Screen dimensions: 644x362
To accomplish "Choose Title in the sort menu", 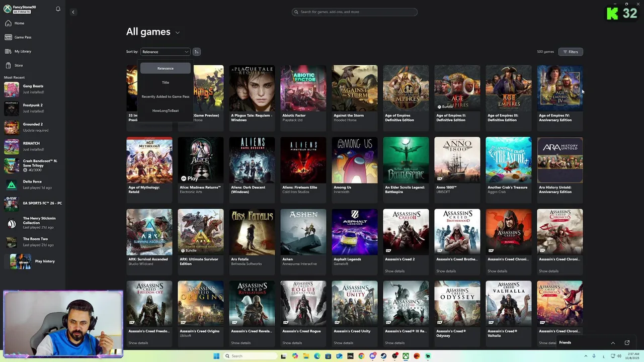I will [166, 82].
